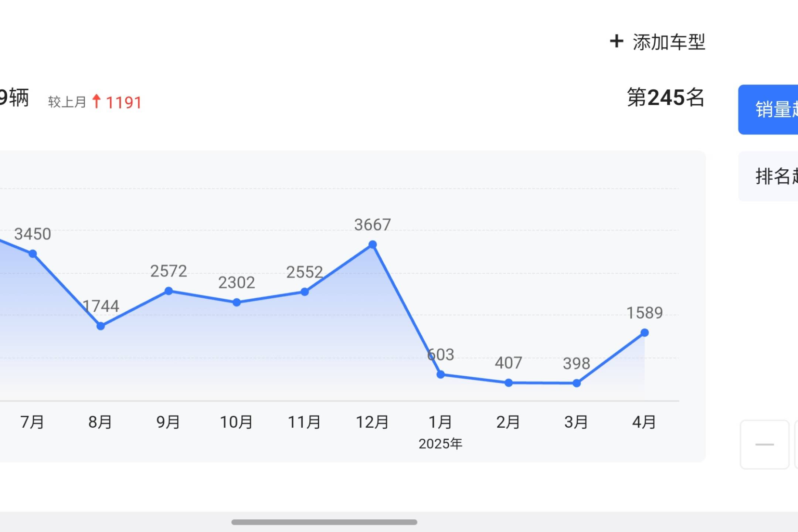Screen dimensions: 798x532
Task: Click the value label 2552
Action: coord(305,272)
